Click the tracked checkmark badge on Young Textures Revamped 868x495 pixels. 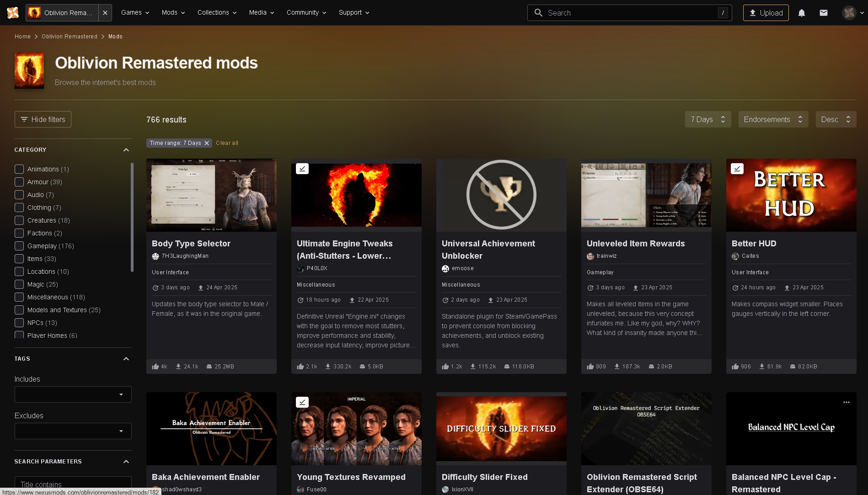point(302,402)
